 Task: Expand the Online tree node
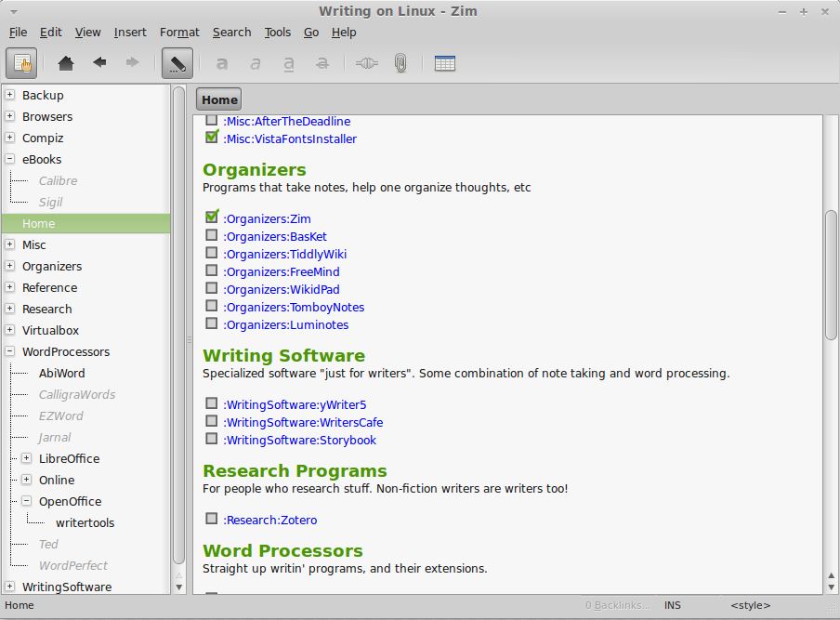pos(26,480)
